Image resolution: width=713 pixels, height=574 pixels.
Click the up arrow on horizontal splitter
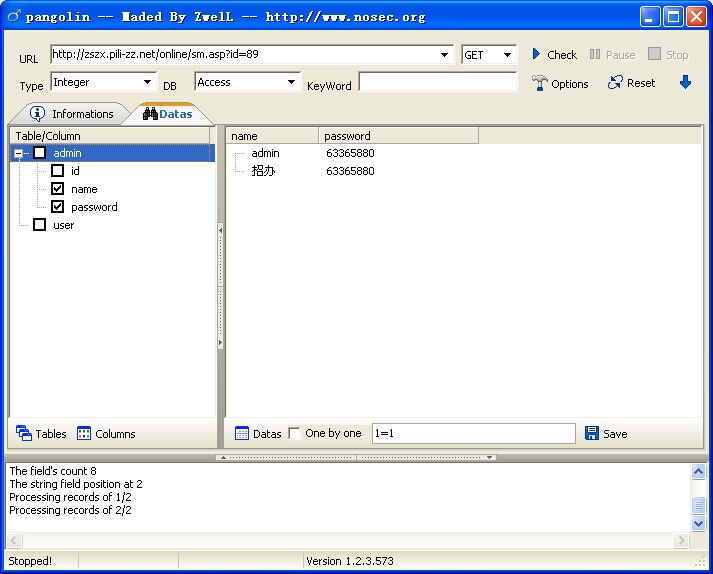223,458
